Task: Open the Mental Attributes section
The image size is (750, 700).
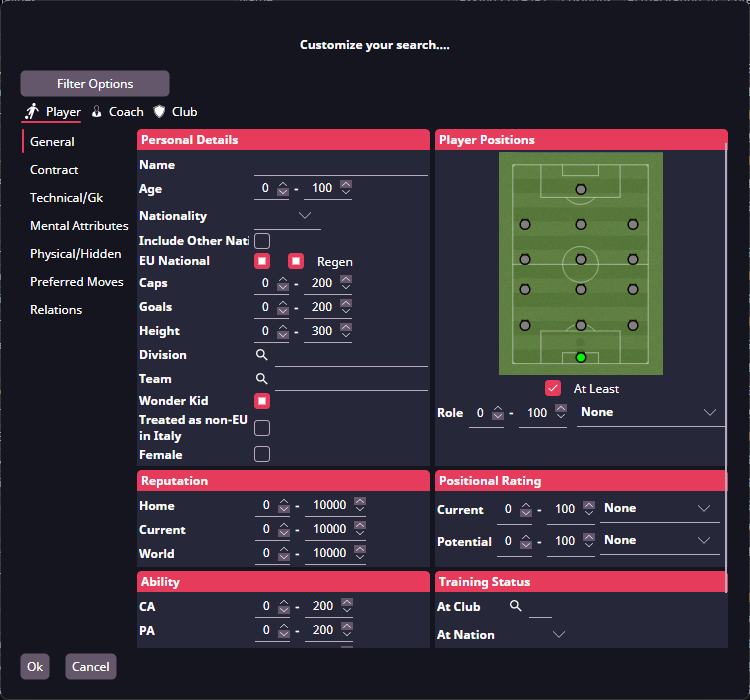Action: 79,226
